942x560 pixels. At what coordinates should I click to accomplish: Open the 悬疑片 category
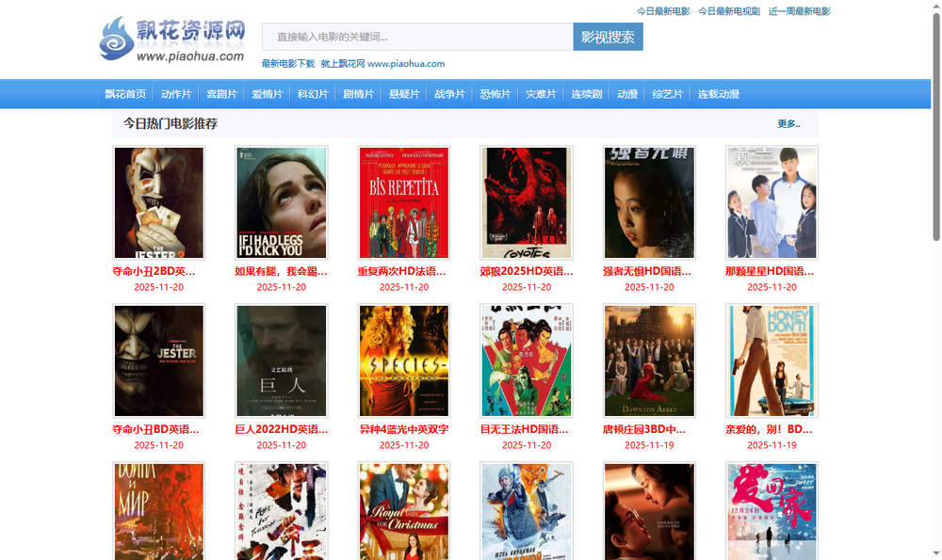click(x=404, y=94)
